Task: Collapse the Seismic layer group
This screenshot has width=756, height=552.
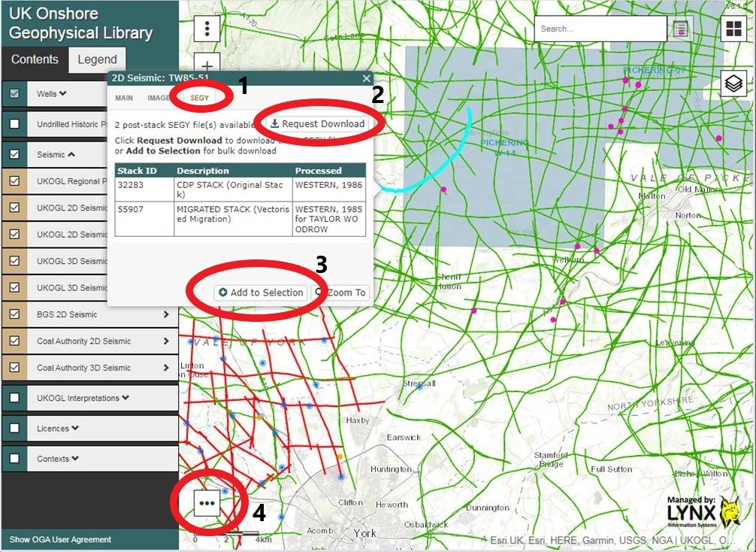Action: click(71, 154)
